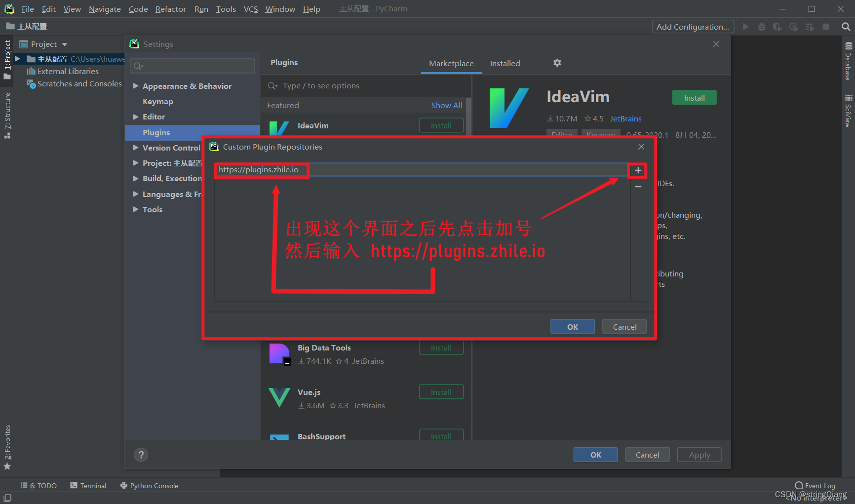The image size is (855, 504).
Task: Select External Libraries in project tree
Action: 68,71
